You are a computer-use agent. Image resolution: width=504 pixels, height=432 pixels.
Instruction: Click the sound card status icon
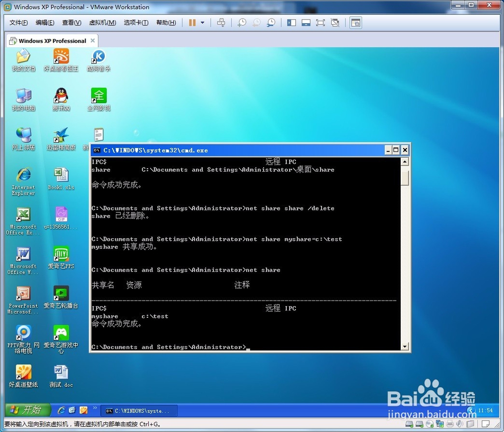(460, 424)
